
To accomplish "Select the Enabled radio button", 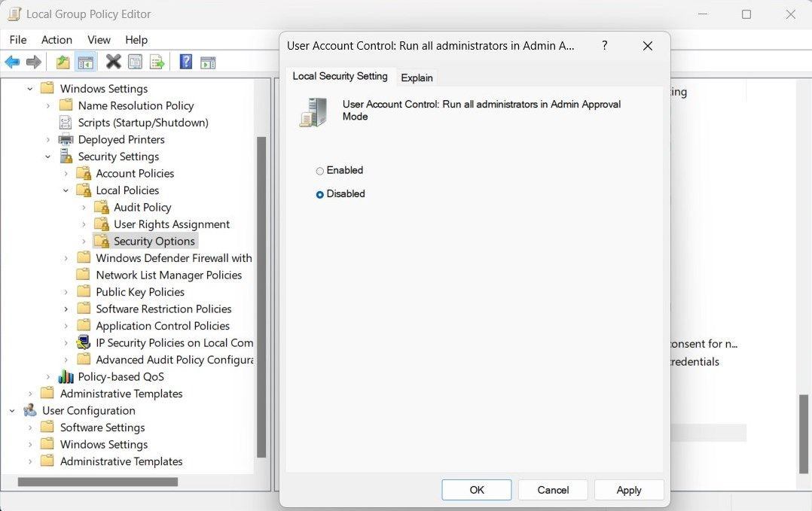I will (x=319, y=170).
